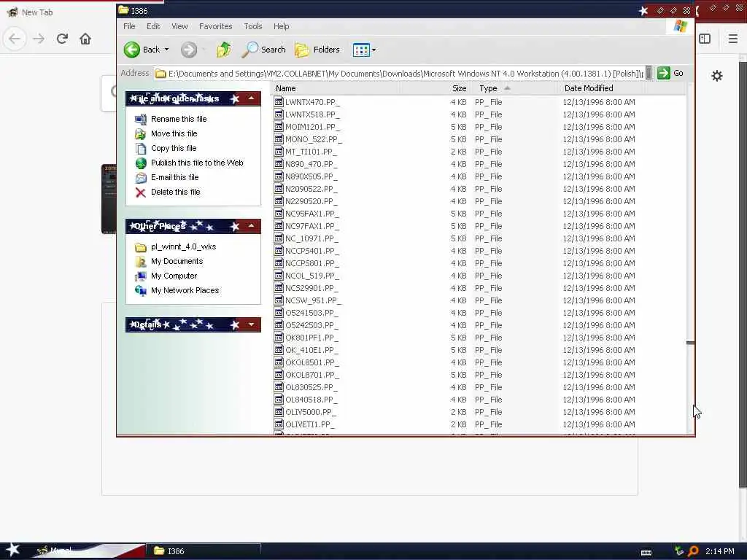747x560 pixels.
Task: Open the Favorites menu
Action: pyautogui.click(x=215, y=26)
